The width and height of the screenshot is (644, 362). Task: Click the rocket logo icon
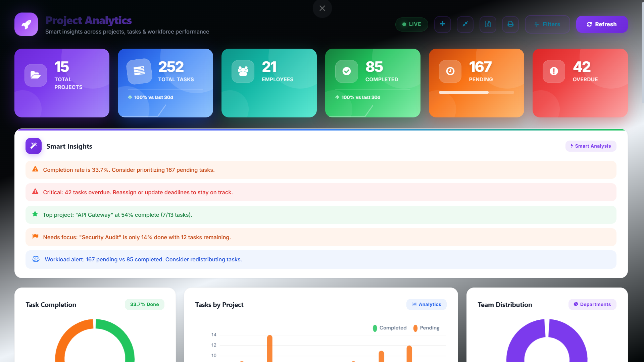pos(26,24)
